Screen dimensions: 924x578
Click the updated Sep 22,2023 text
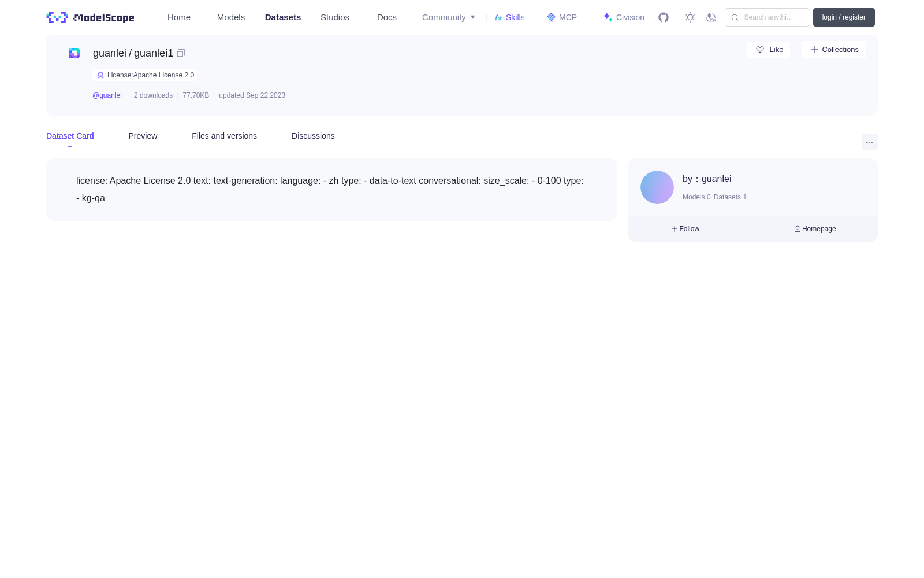pos(252,95)
